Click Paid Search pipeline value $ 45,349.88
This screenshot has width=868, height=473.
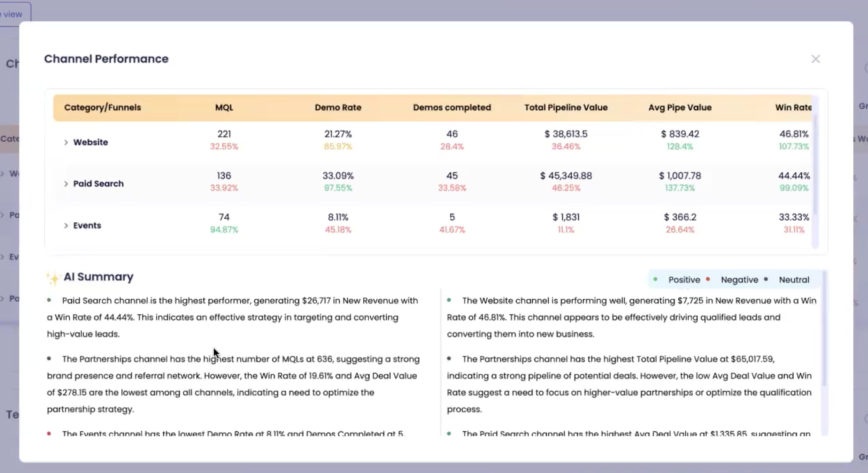566,176
